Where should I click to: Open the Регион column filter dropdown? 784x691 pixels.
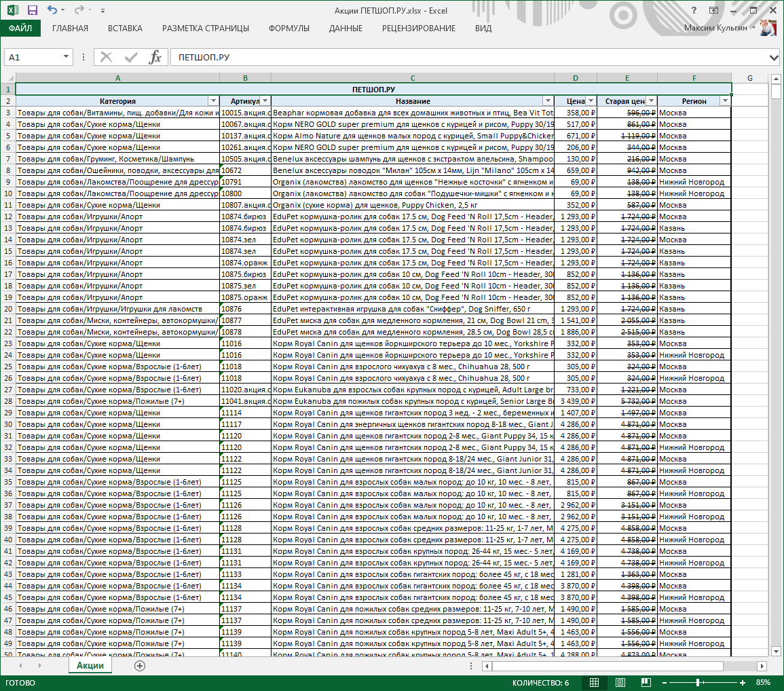(725, 101)
